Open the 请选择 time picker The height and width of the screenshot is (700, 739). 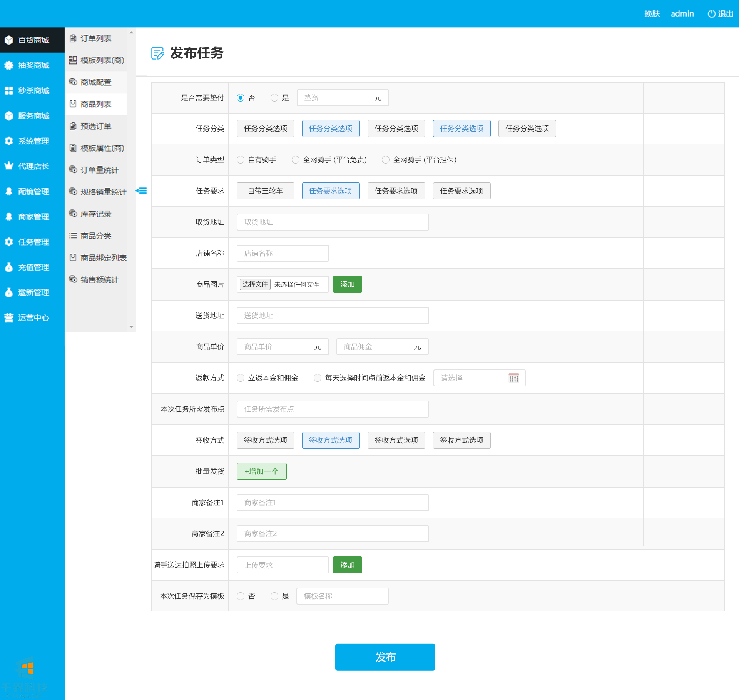pyautogui.click(x=479, y=378)
